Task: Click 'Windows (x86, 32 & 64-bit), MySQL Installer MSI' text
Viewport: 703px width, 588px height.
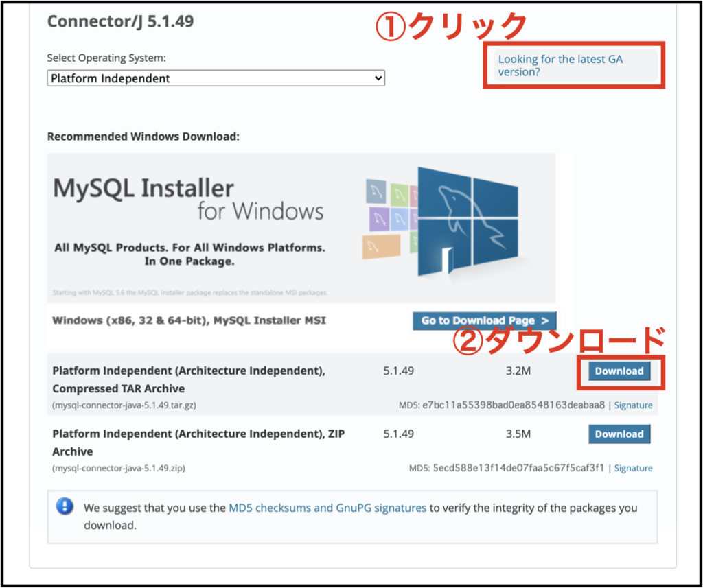Action: pos(189,320)
